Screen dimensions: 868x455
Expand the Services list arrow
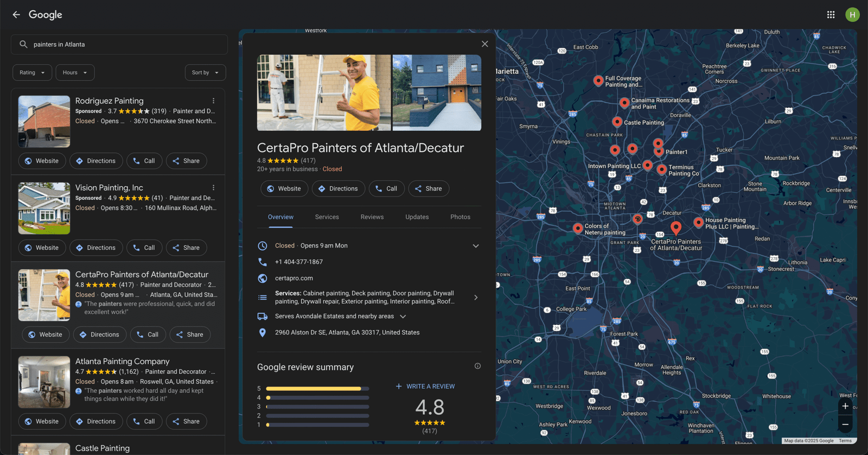(x=476, y=298)
